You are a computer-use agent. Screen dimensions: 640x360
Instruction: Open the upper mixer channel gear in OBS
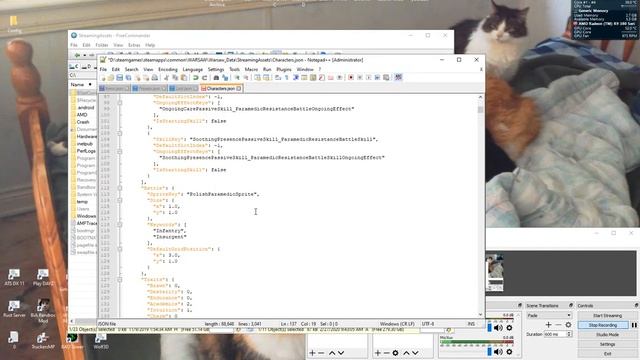pyautogui.click(x=509, y=328)
